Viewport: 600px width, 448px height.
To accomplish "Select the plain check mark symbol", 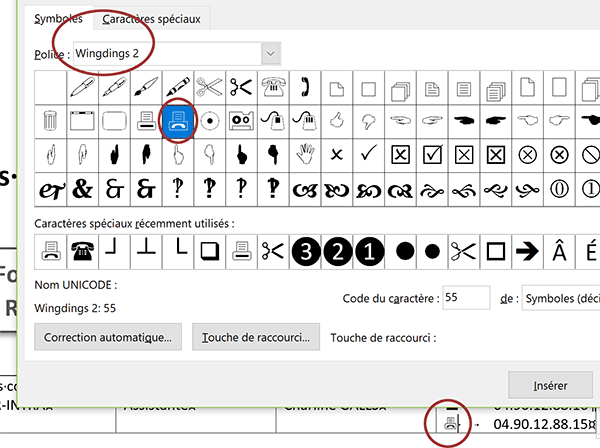I will 368,155.
